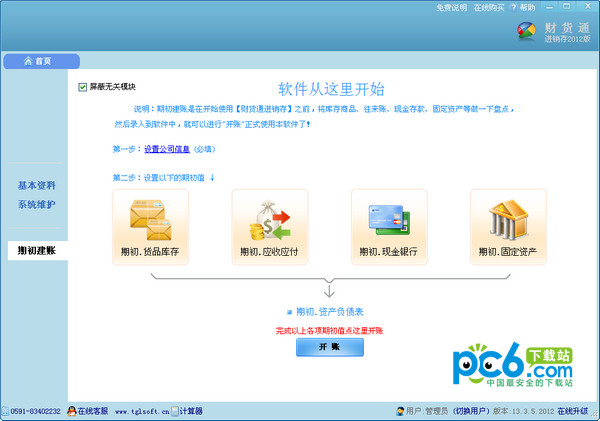This screenshot has width=600, height=421.
Task: Click the phone icon beside 0591-83402232
Action: (5, 411)
